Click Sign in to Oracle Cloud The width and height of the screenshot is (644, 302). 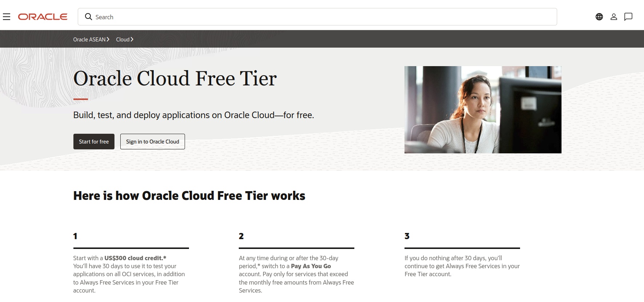coord(153,141)
